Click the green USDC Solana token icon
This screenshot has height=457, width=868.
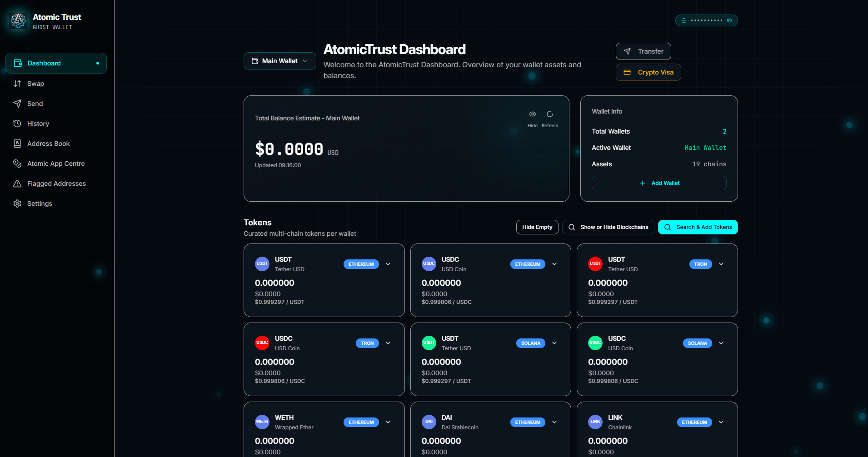(x=595, y=343)
